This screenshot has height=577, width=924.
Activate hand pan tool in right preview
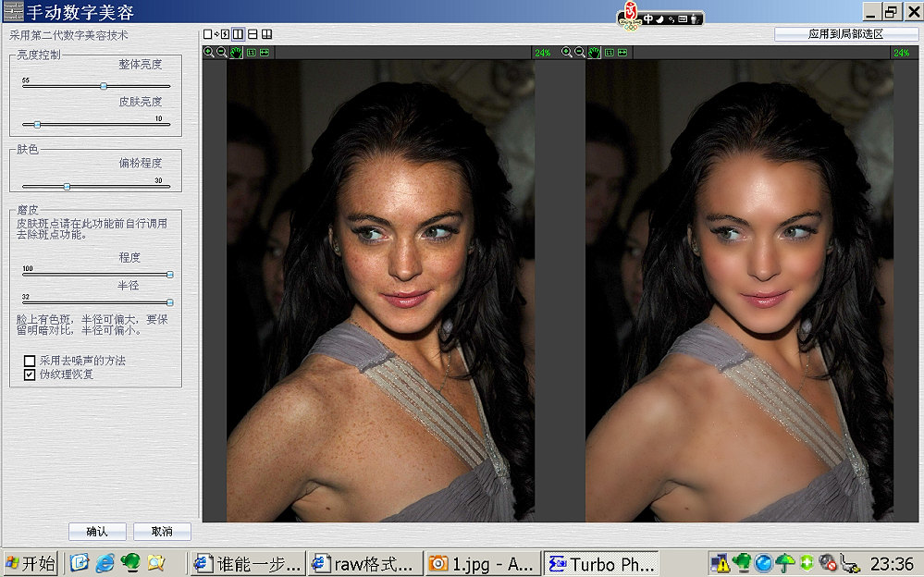click(x=594, y=53)
